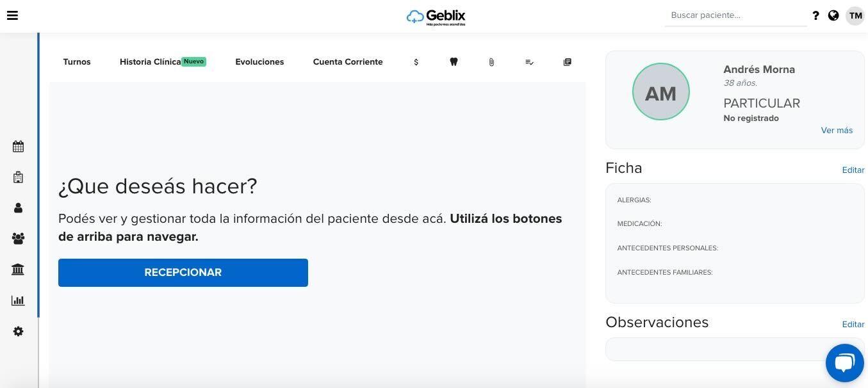The height and width of the screenshot is (388, 868).
Task: Click the hospital building sidebar icon
Action: 18,177
